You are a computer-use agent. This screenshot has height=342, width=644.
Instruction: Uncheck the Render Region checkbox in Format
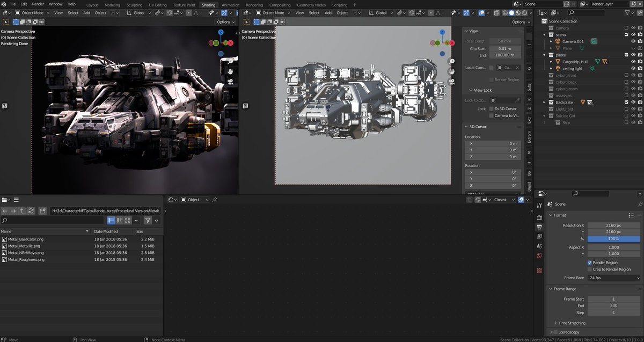click(590, 263)
